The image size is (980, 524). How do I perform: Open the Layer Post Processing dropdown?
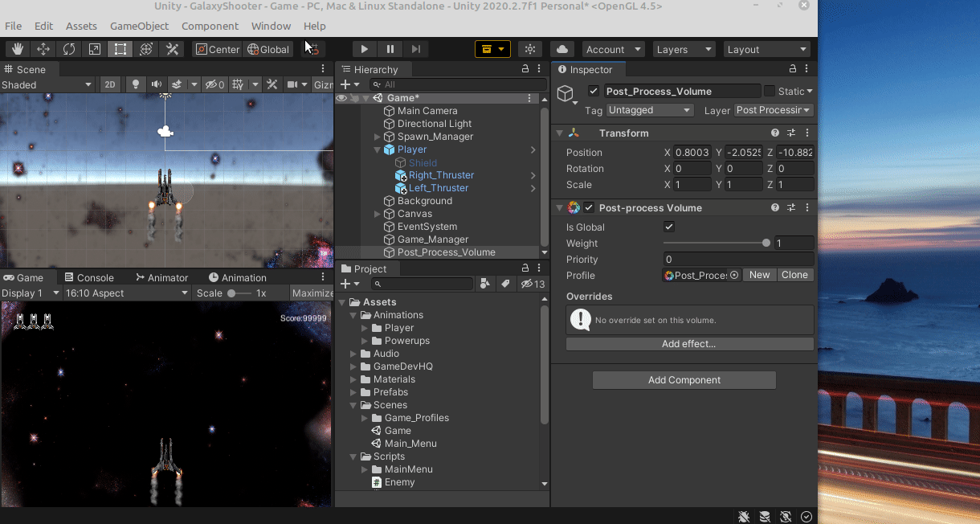774,110
